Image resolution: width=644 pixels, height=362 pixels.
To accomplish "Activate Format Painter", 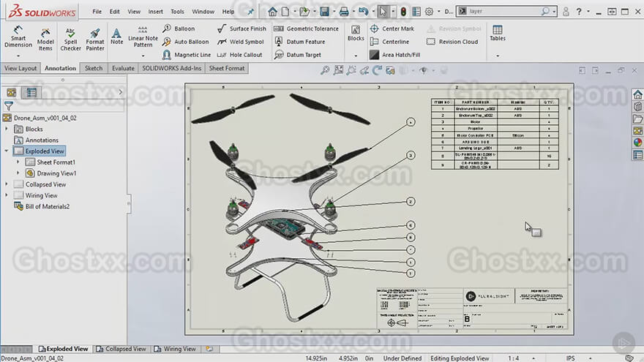I will [95, 39].
